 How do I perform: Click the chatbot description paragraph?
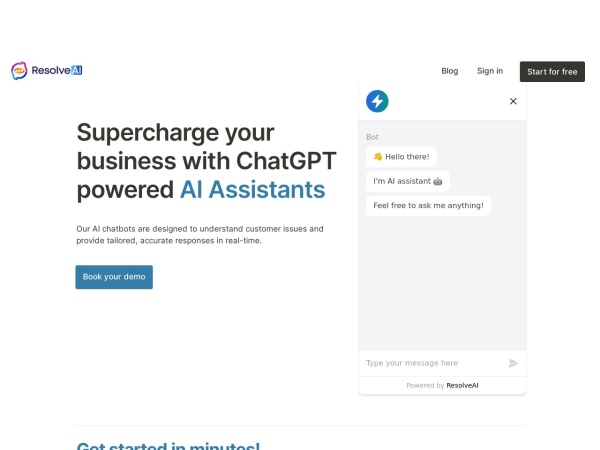coord(200,234)
